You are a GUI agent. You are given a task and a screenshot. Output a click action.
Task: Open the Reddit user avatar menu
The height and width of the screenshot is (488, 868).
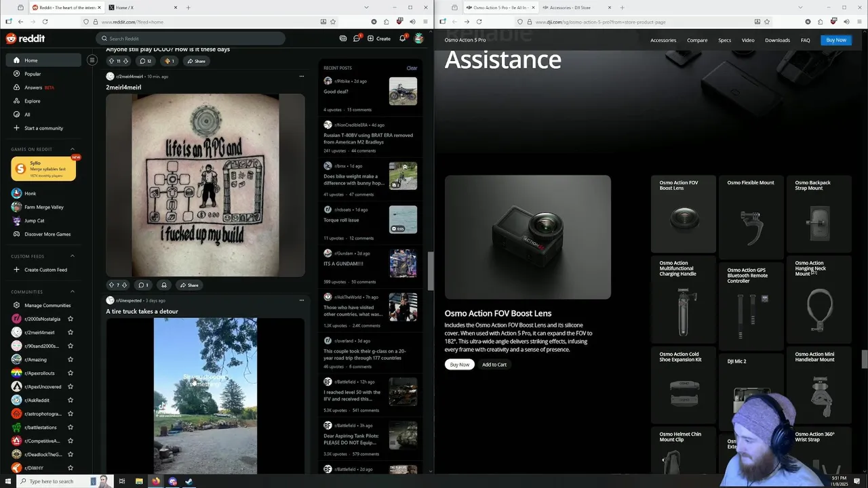[x=419, y=39]
